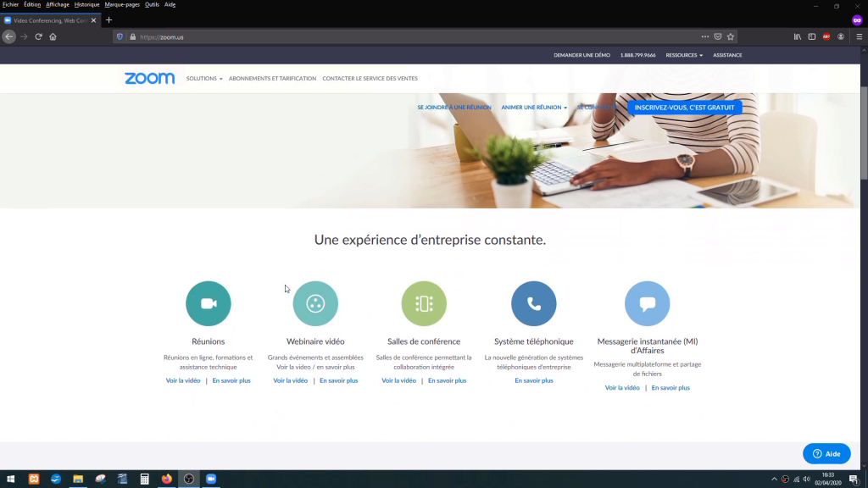The width and height of the screenshot is (868, 488).
Task: Click the Webinaire vidéo circle icon
Action: click(315, 303)
